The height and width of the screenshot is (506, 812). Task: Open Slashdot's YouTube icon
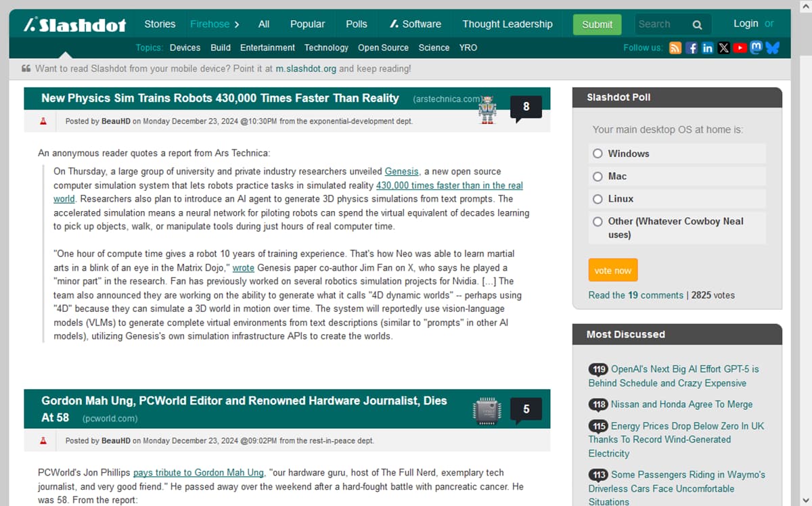click(740, 47)
